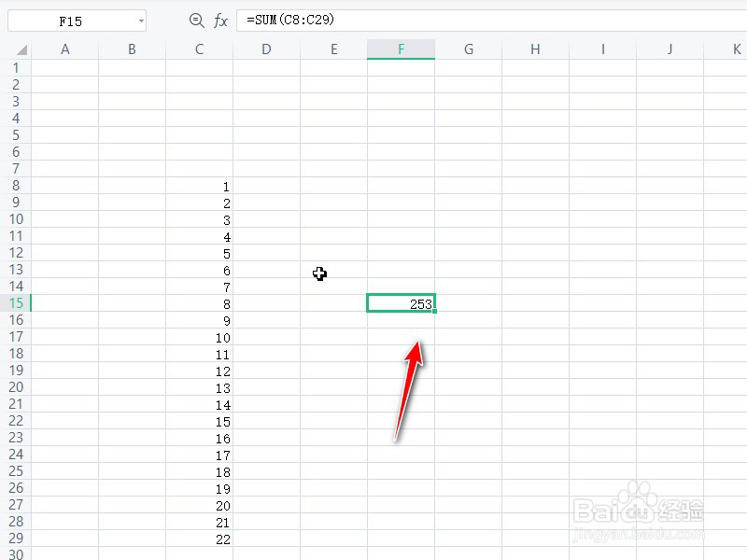Select row 8 header
747x560 pixels.
pyautogui.click(x=16, y=186)
